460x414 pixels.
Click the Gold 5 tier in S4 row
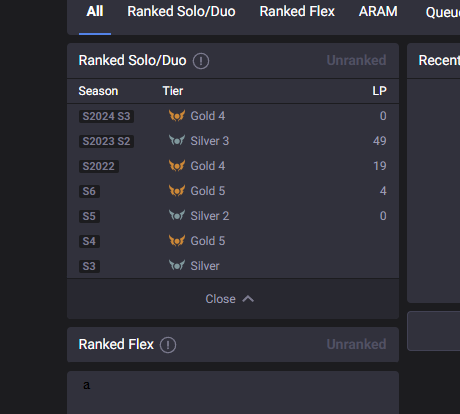click(208, 241)
